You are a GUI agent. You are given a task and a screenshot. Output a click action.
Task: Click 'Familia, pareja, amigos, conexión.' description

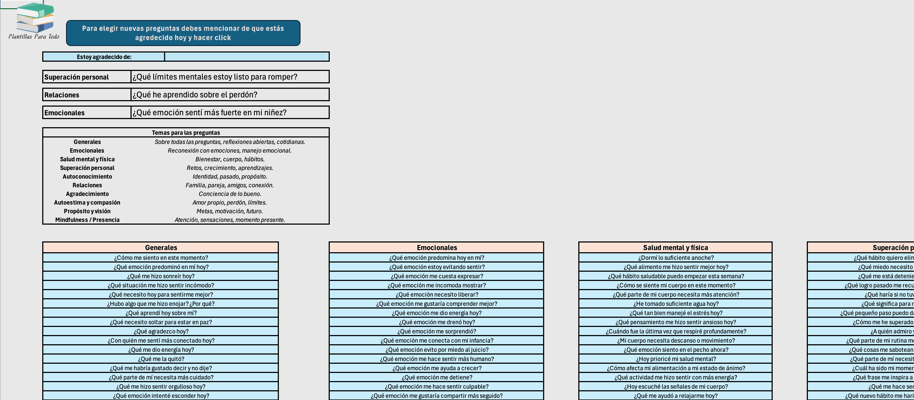[230, 185]
